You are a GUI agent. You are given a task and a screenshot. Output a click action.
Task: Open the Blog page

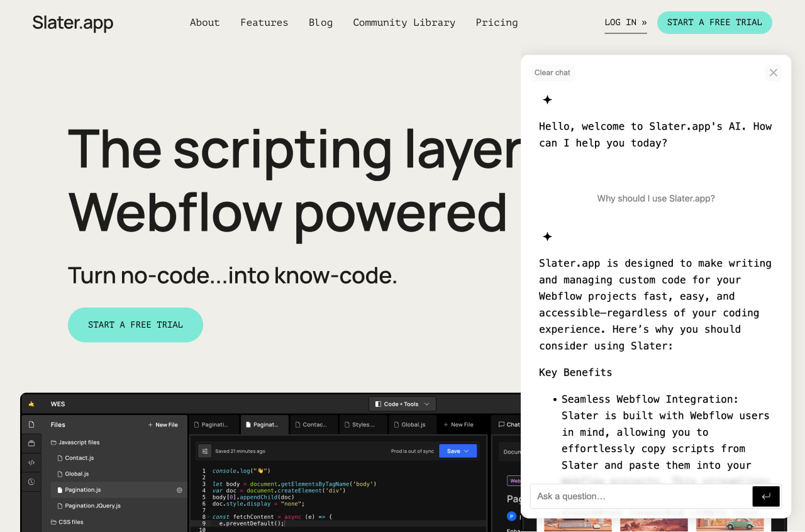(321, 23)
